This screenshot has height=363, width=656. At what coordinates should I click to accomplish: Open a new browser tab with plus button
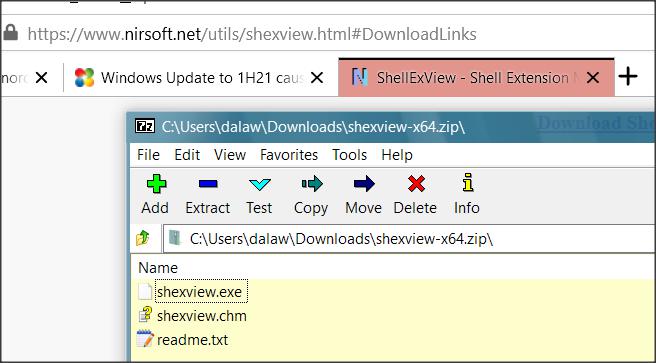click(628, 77)
